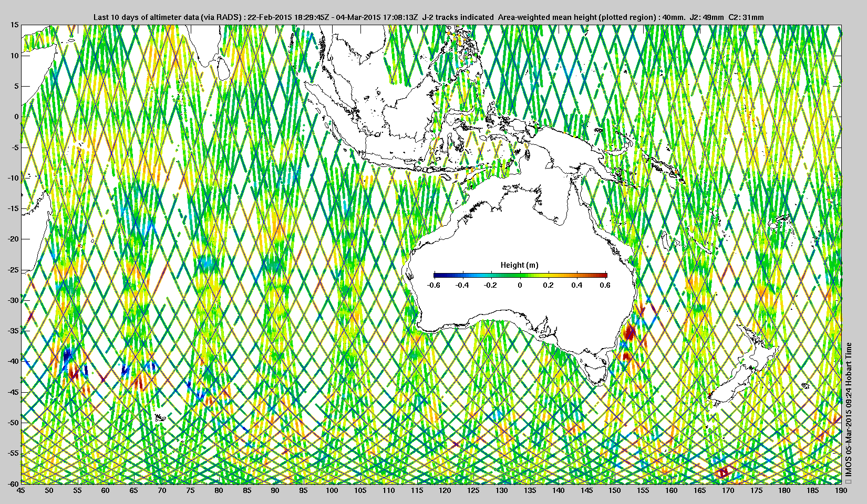Screen dimensions: 867x504
Task: Click the '-0.6' colorbar tick label
Action: coord(434,285)
